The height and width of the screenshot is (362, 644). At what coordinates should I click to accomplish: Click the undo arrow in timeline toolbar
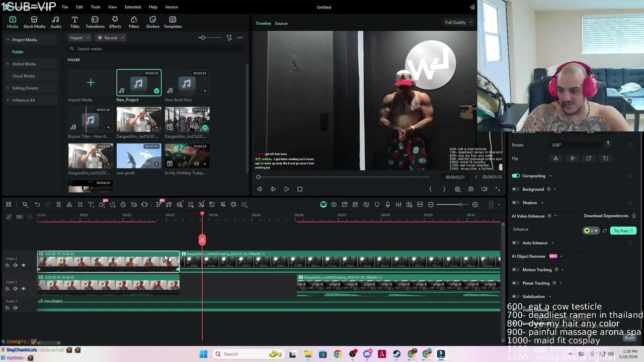[x=37, y=205]
